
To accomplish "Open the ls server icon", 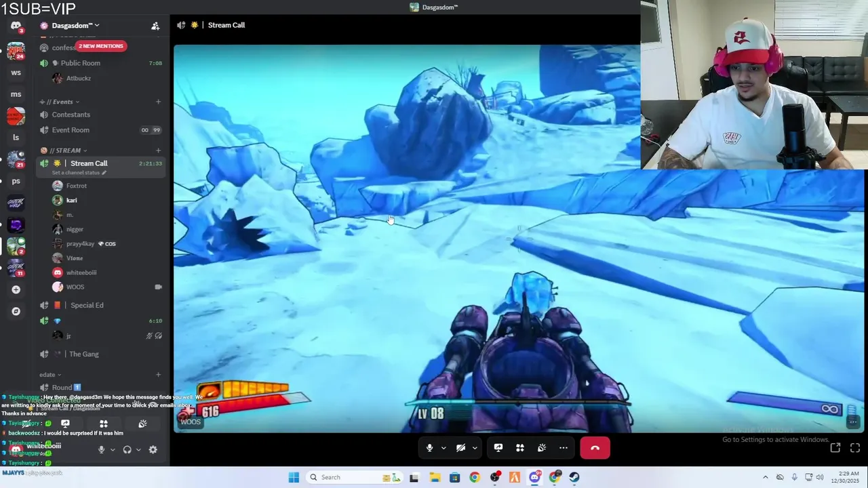I will [16, 138].
